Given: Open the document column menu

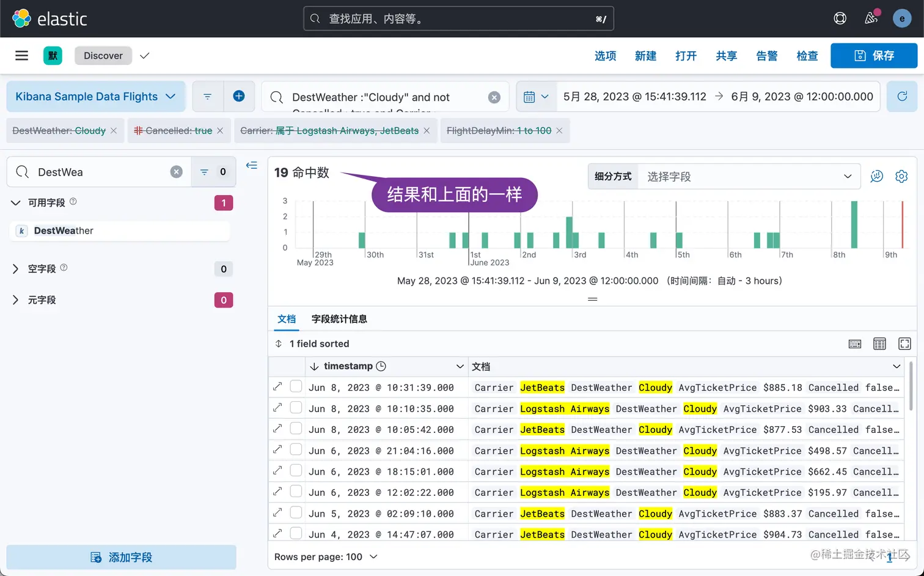Looking at the screenshot, I should point(897,366).
